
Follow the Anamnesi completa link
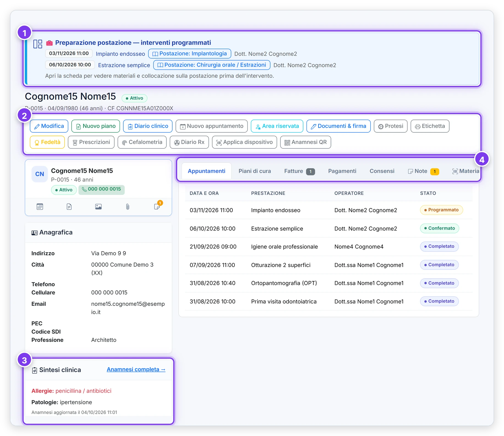coord(136,369)
